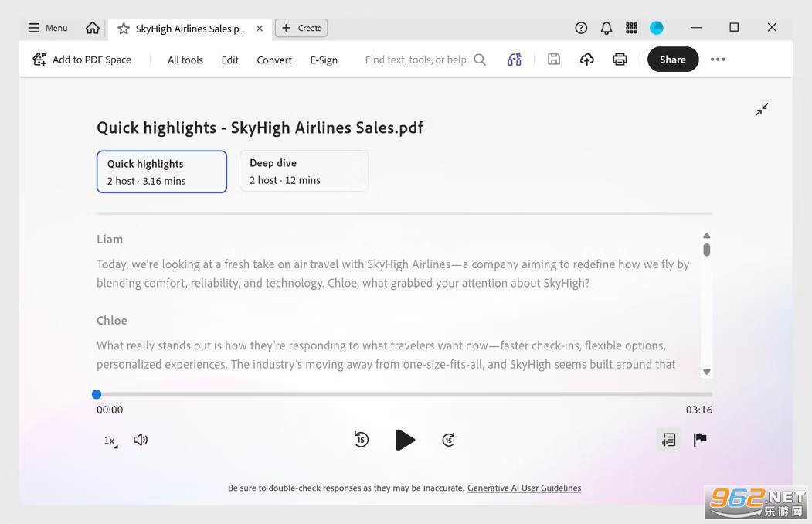Toggle the transcript view icon
812x524 pixels.
pyautogui.click(x=668, y=440)
